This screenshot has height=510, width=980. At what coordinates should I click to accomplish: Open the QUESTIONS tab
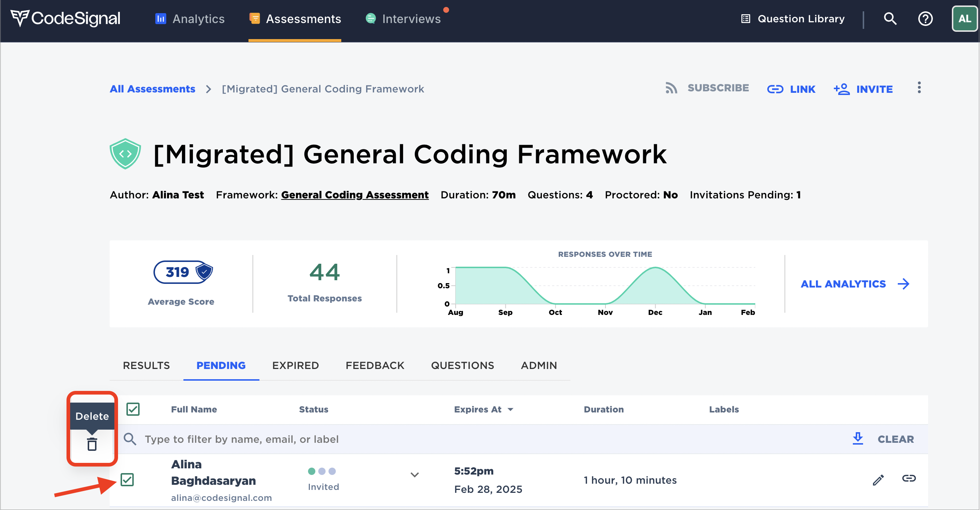click(x=463, y=365)
